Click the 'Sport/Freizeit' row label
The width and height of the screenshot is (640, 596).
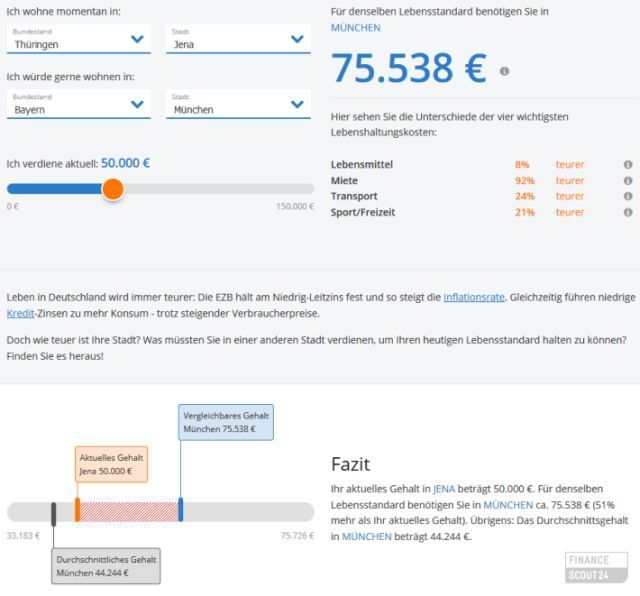pos(363,212)
